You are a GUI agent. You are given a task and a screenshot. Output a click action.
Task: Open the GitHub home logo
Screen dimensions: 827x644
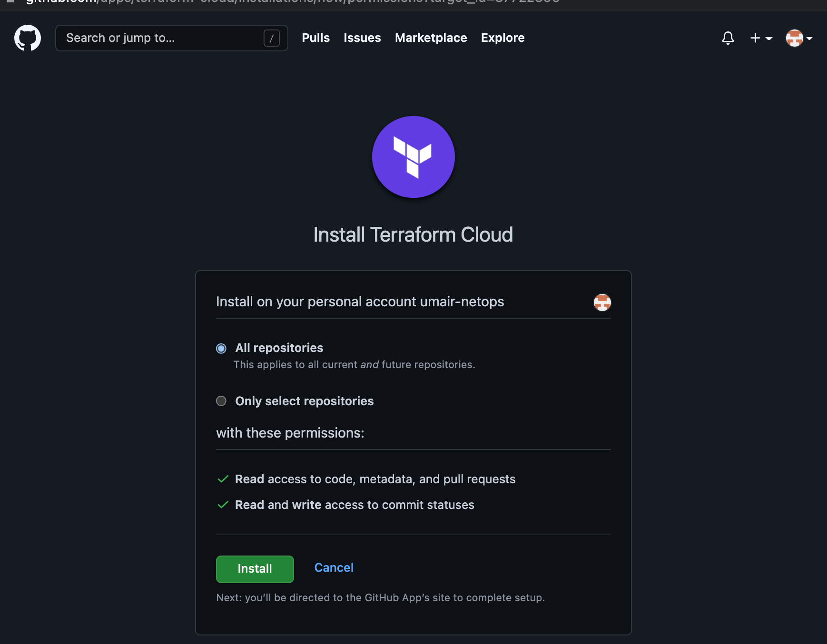28,38
